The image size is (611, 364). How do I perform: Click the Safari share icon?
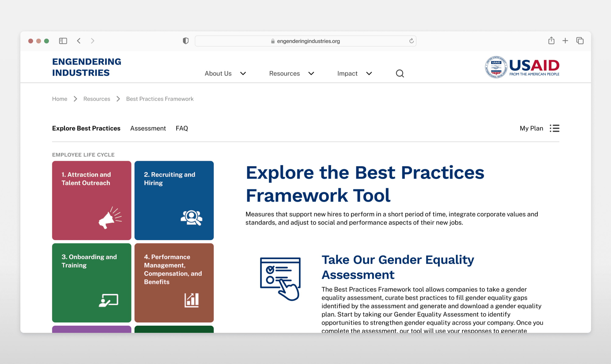551,41
